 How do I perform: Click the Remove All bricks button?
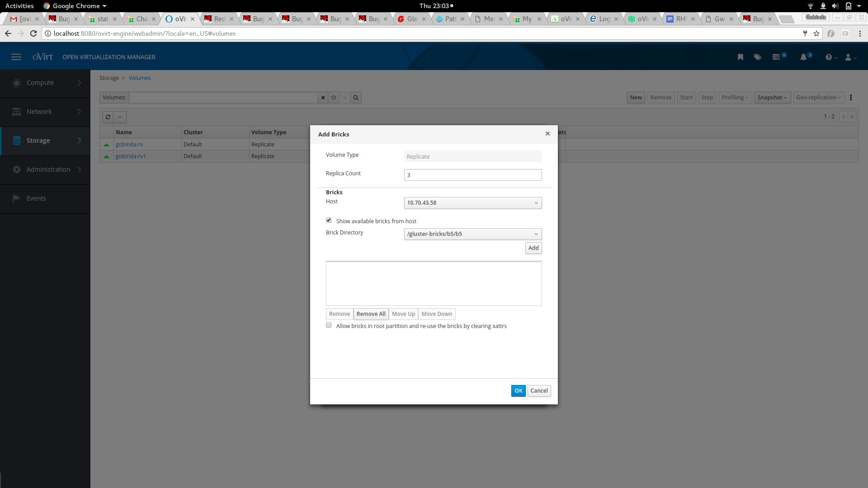(371, 314)
